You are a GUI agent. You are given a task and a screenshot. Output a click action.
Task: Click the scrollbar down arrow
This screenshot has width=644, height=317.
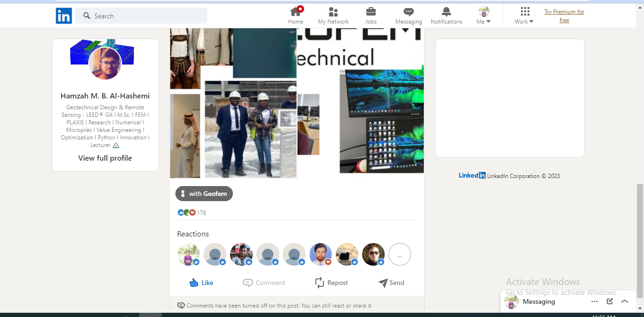[640, 309]
